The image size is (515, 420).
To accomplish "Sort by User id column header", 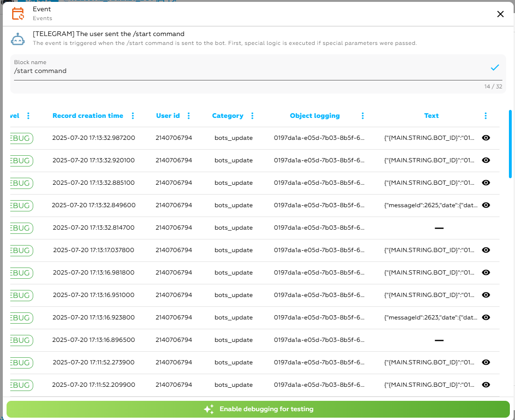I will [168, 116].
